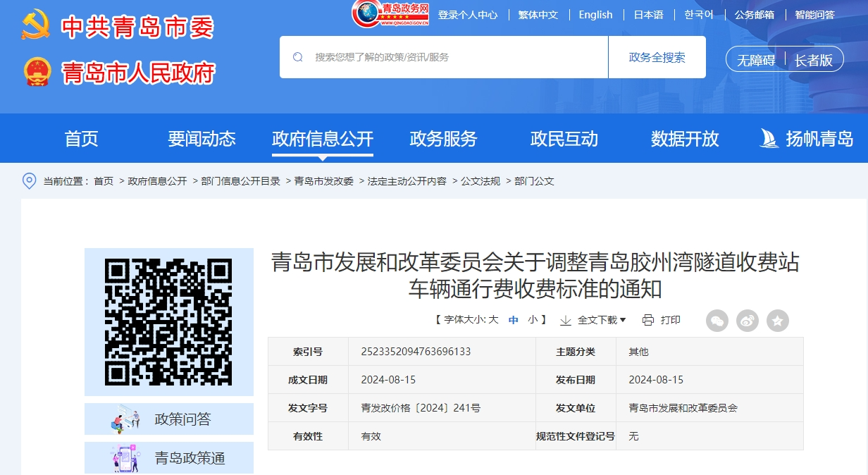Click the star favorite icon

(x=778, y=321)
